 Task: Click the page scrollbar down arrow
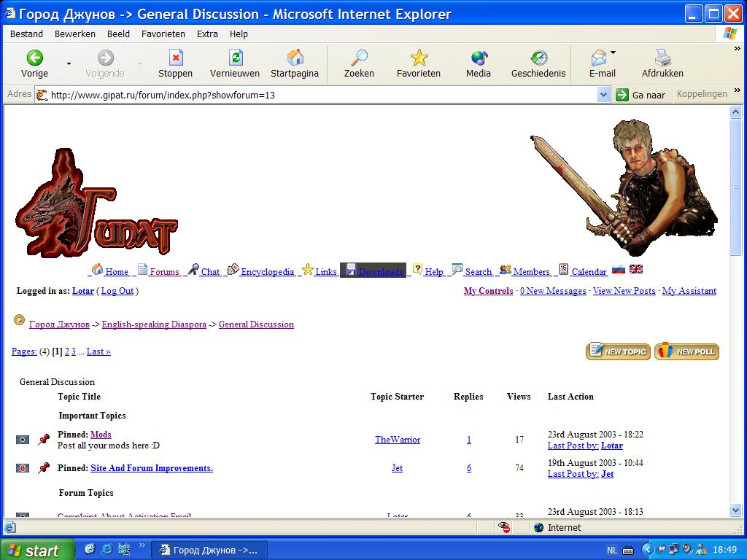coord(736,510)
